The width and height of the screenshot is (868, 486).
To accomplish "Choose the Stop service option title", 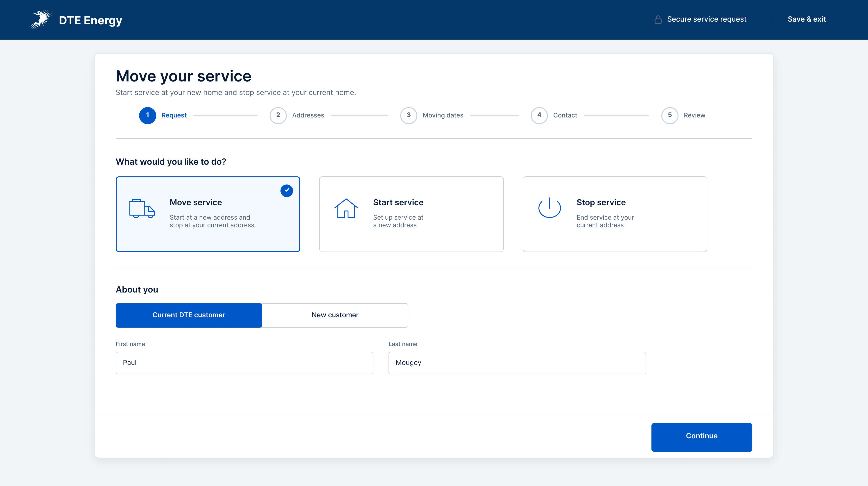I will tap(601, 202).
